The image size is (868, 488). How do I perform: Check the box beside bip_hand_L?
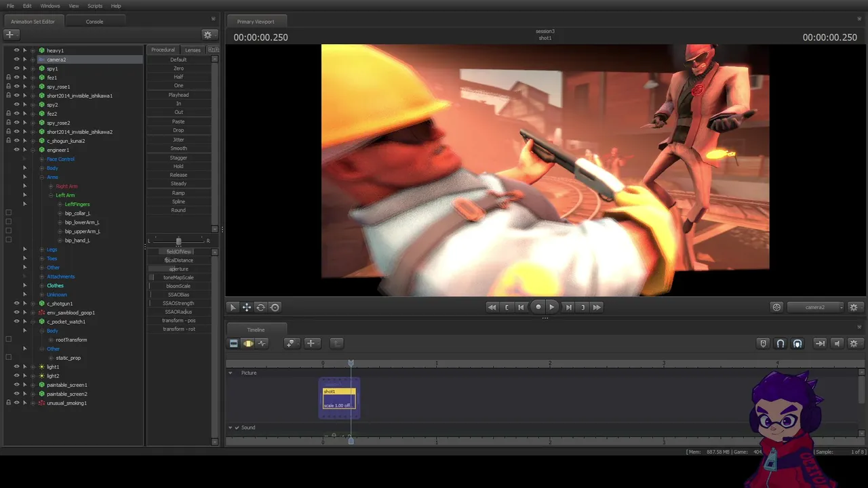coord(8,240)
